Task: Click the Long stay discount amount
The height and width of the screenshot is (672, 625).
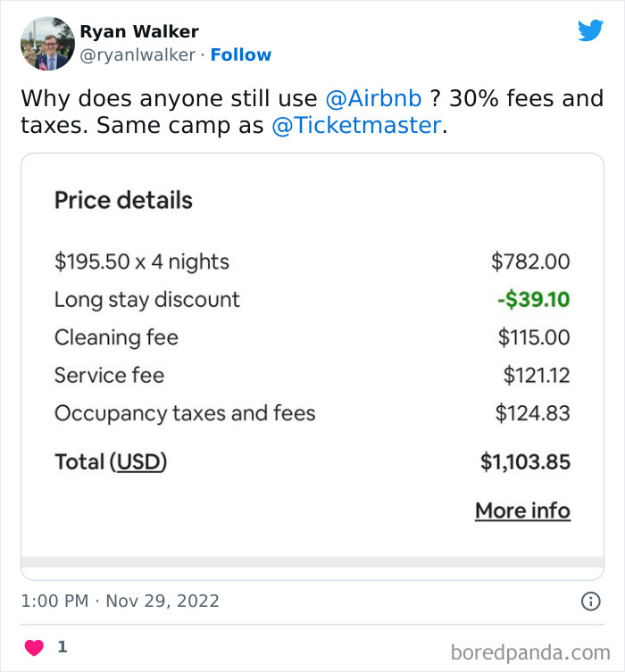Action: pyautogui.click(x=533, y=299)
